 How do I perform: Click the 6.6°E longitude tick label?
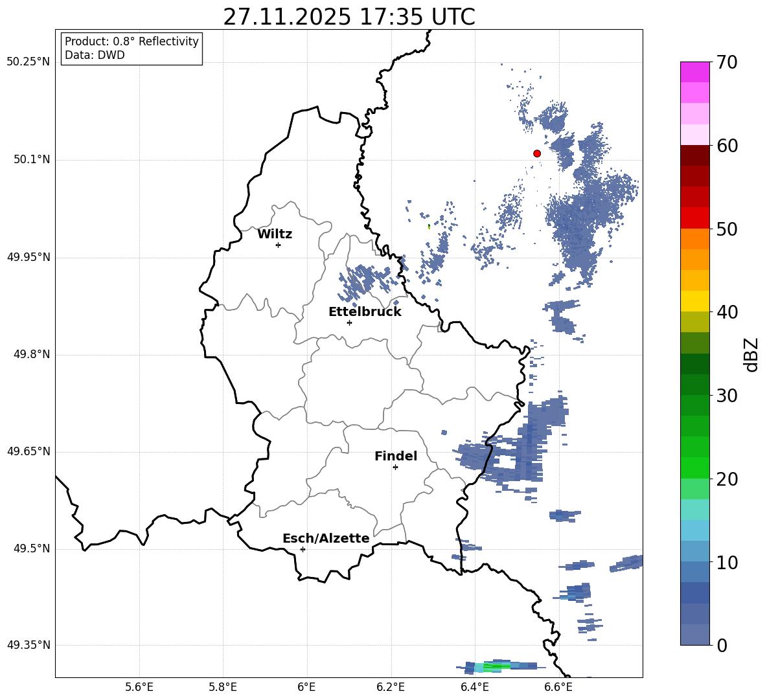[x=558, y=687]
